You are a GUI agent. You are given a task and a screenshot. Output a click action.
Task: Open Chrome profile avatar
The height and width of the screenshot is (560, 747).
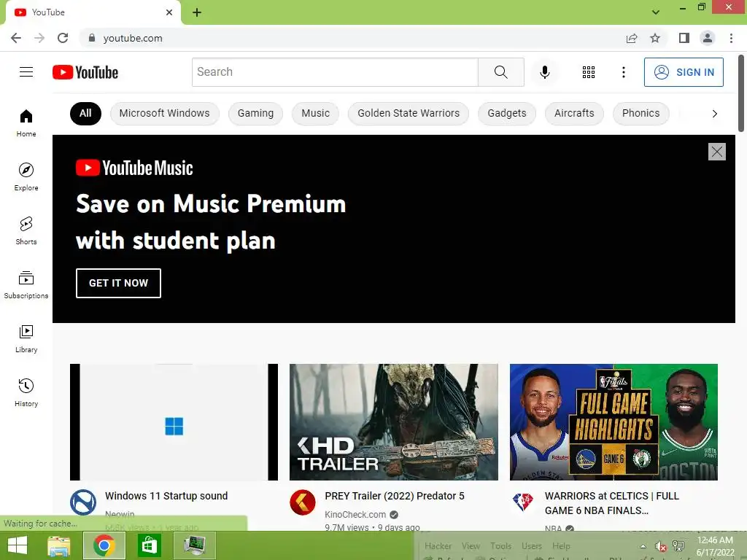pyautogui.click(x=708, y=38)
